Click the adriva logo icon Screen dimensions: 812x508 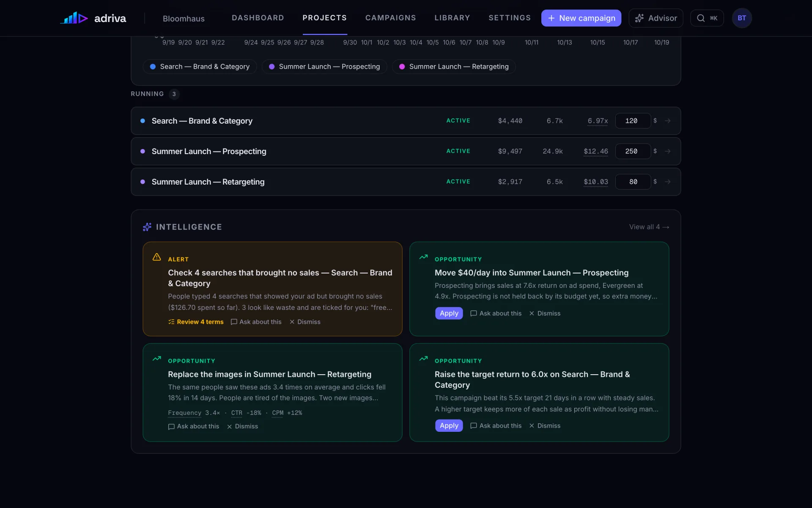[x=74, y=18]
